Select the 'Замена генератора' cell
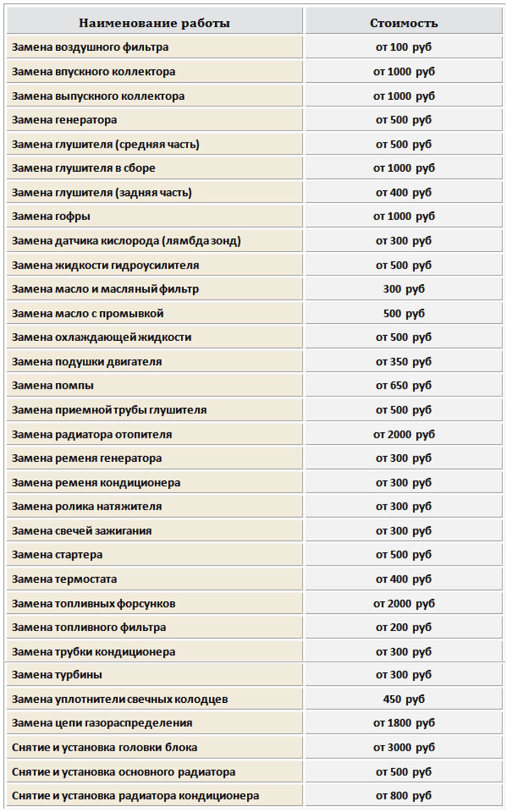507x812 pixels. point(64,120)
